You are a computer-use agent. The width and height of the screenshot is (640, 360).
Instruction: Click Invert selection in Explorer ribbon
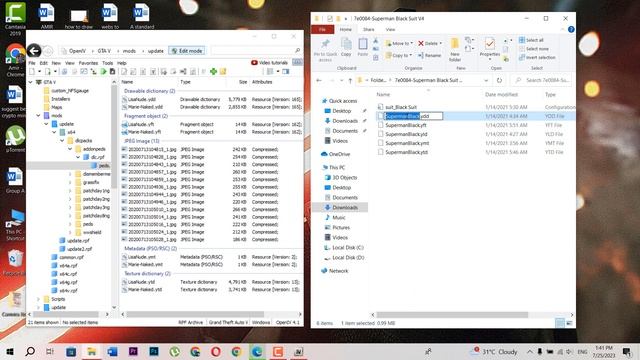click(537, 58)
